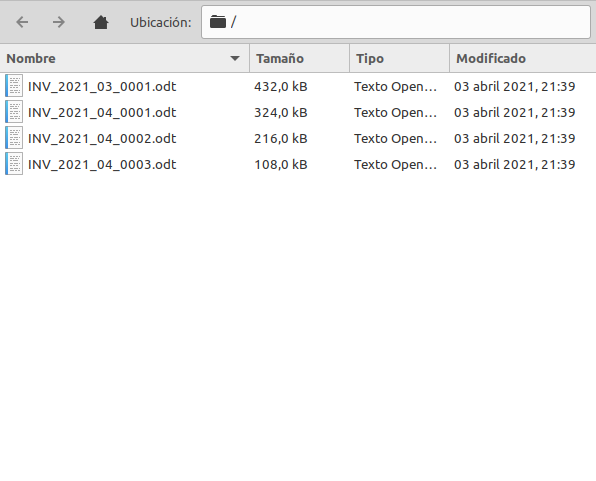Select the INV_2021_04_0003.odt document icon
This screenshot has width=596, height=481.
pos(14,164)
